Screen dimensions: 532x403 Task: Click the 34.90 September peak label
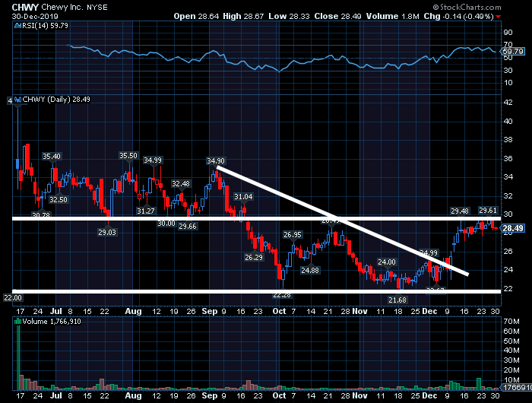point(216,160)
